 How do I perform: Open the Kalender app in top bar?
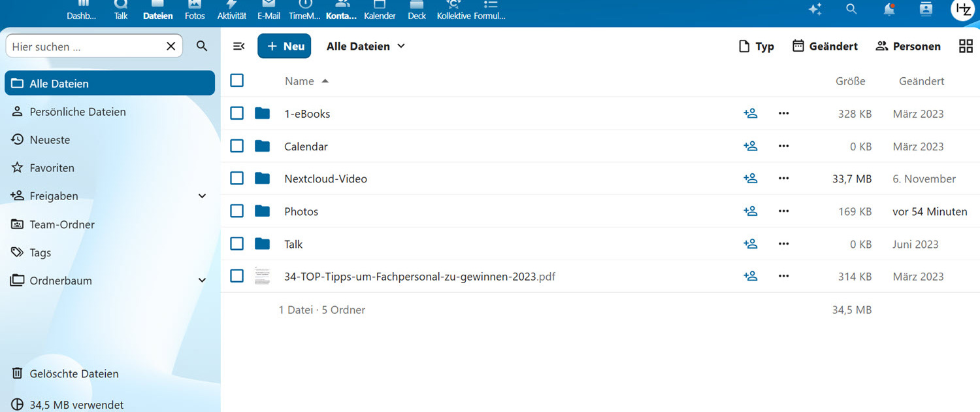pos(380,10)
